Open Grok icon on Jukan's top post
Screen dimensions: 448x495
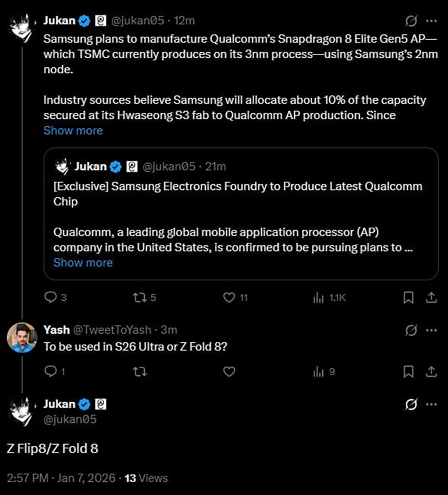411,21
